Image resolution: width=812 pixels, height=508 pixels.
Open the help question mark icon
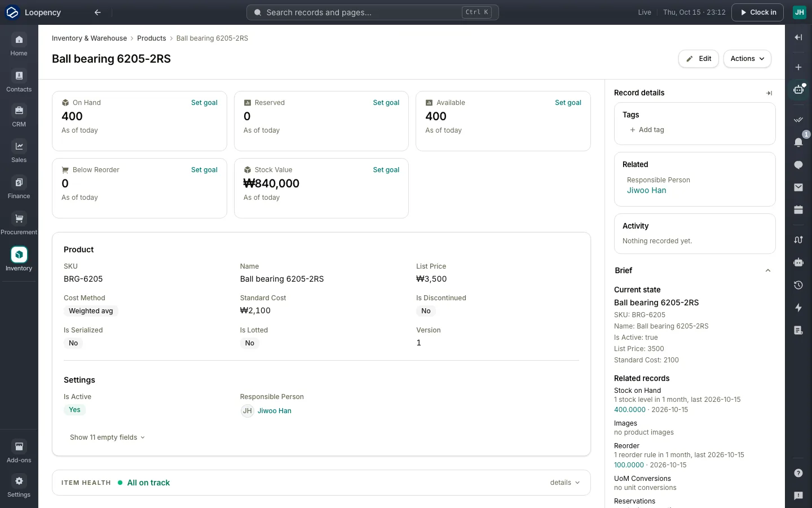click(x=798, y=473)
